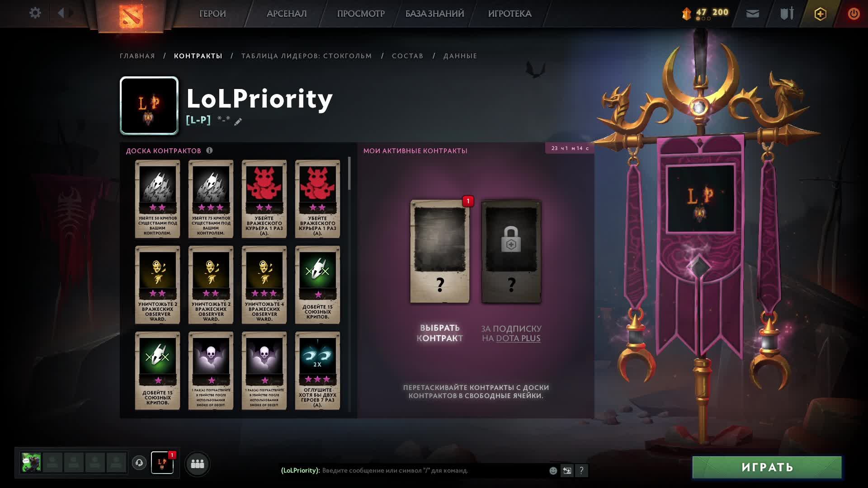Focus the chat message input field
868x488 pixels.
click(434, 471)
